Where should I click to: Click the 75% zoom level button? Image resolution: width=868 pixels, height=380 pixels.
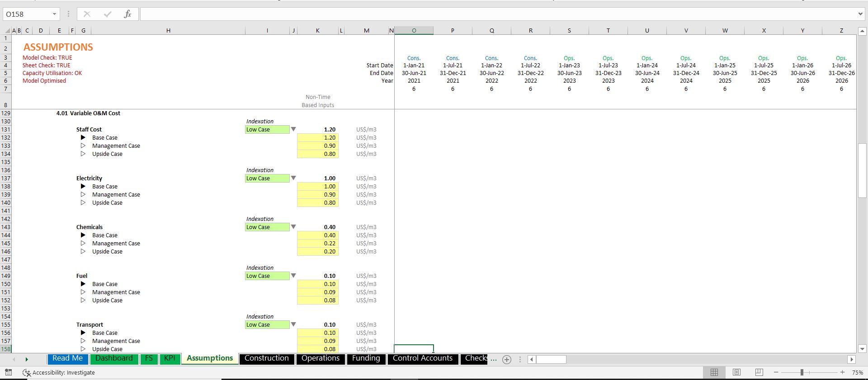tap(857, 372)
